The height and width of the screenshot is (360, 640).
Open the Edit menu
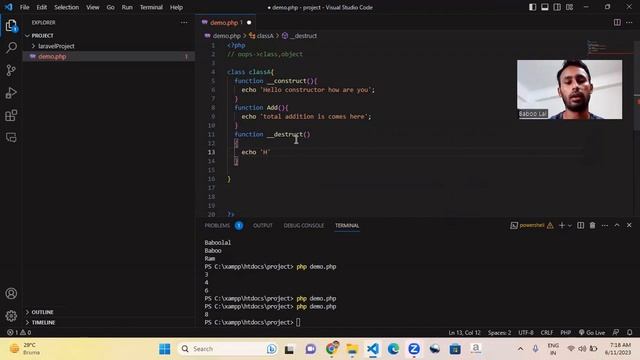pyautogui.click(x=41, y=7)
